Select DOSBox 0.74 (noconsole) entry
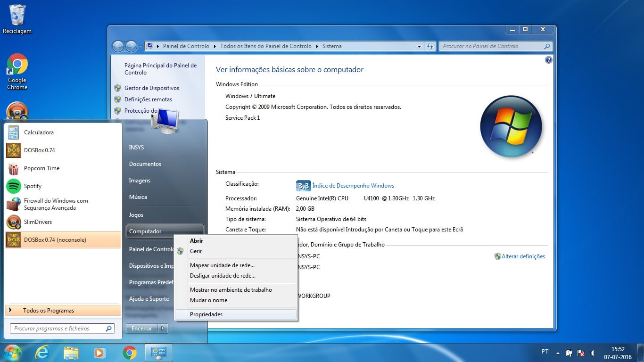 pos(63,240)
